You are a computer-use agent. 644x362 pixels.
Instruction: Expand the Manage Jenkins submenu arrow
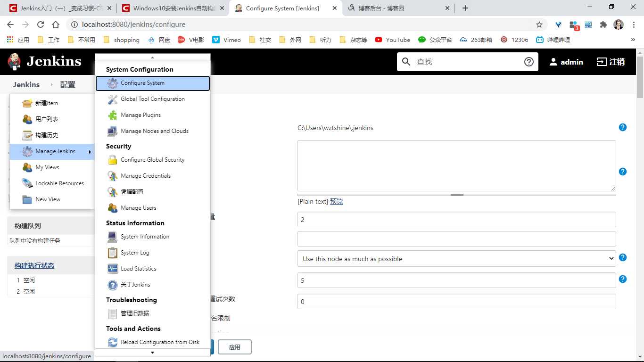pyautogui.click(x=90, y=152)
